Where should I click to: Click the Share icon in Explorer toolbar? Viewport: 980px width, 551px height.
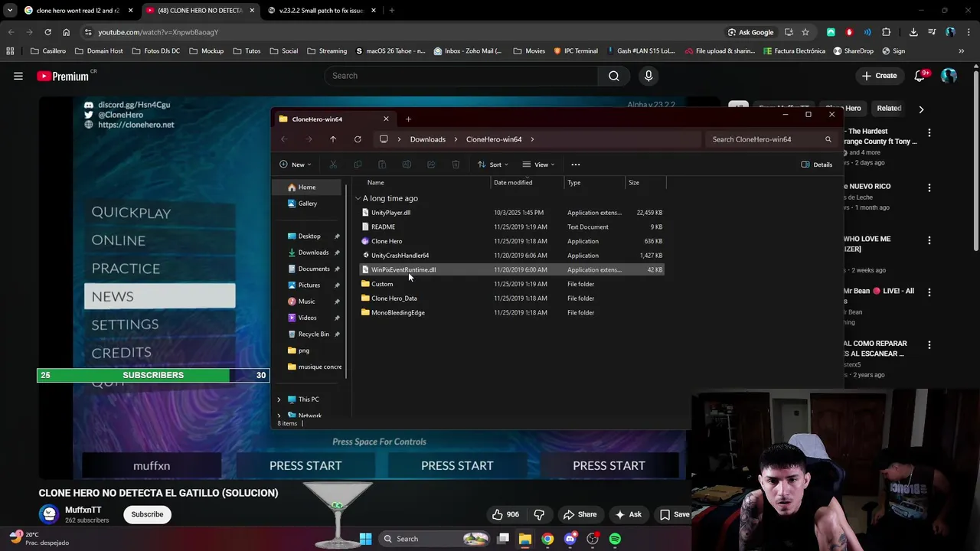pos(431,165)
